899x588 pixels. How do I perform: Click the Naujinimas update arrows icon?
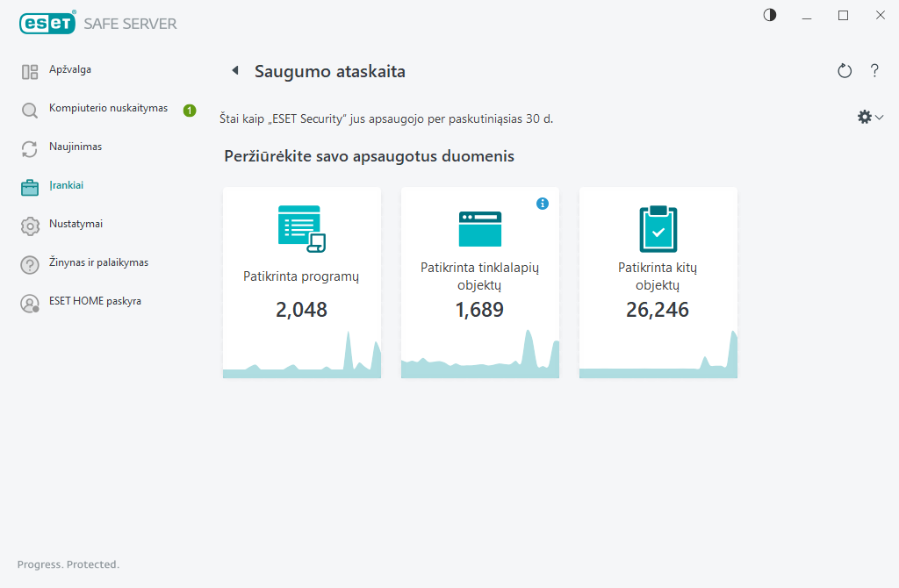[30, 149]
